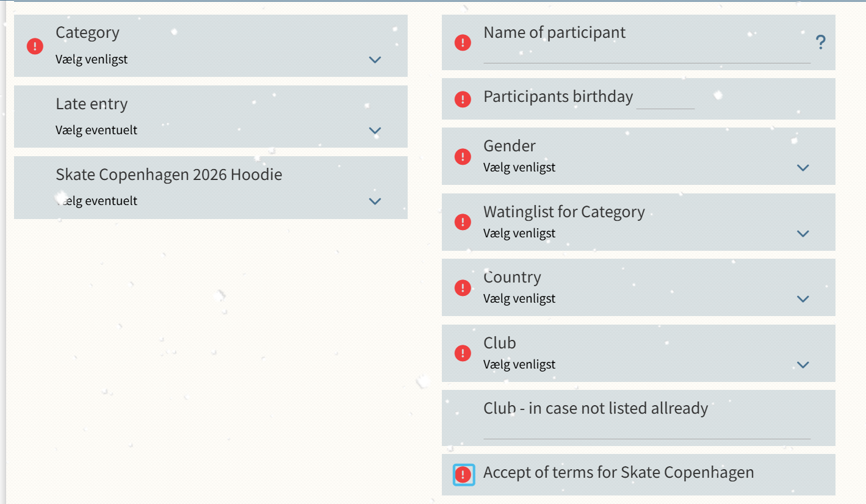Open the Category dropdown
The image size is (866, 504).
(375, 60)
